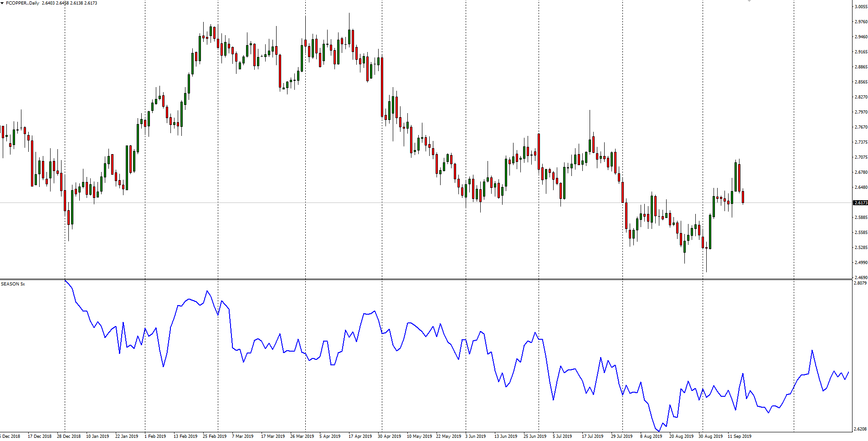Image resolution: width=868 pixels, height=441 pixels.
Task: Click the 17 Jul 2019 date label
Action: pos(593,436)
